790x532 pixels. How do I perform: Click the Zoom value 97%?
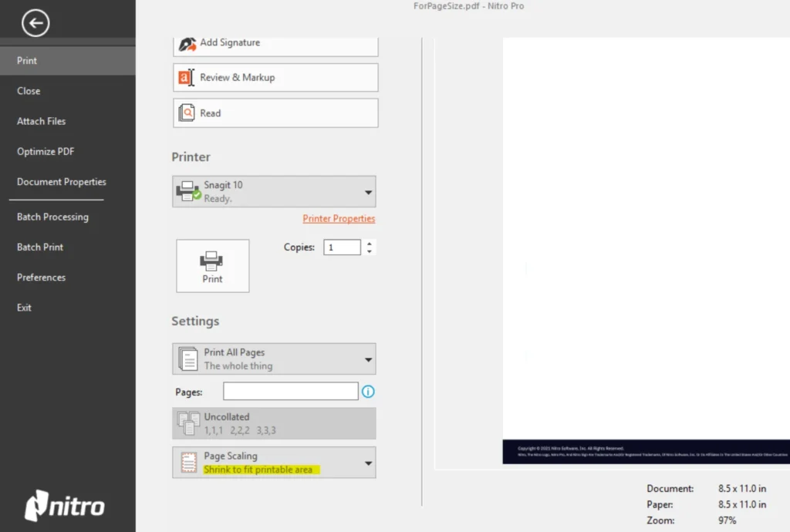[727, 520]
